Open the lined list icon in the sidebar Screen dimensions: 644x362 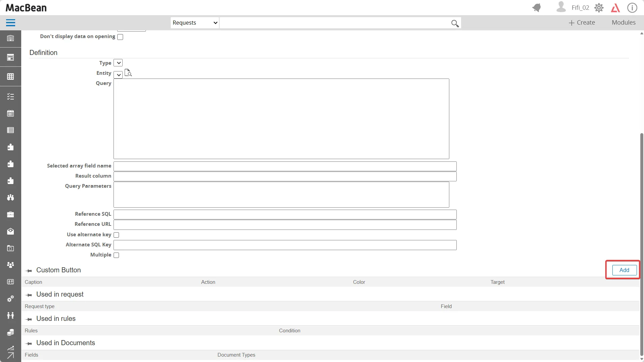[10, 130]
